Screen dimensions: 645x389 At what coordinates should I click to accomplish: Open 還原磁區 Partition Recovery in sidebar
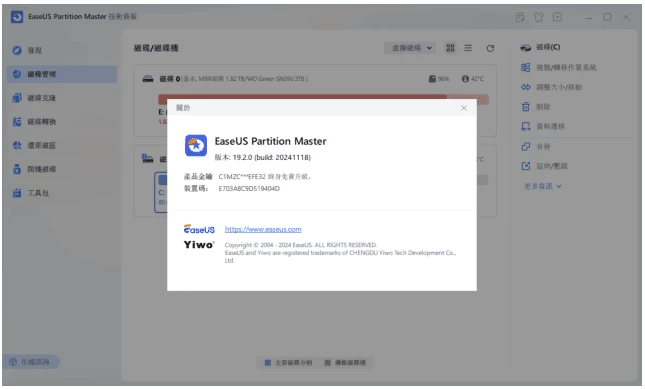coord(62,145)
